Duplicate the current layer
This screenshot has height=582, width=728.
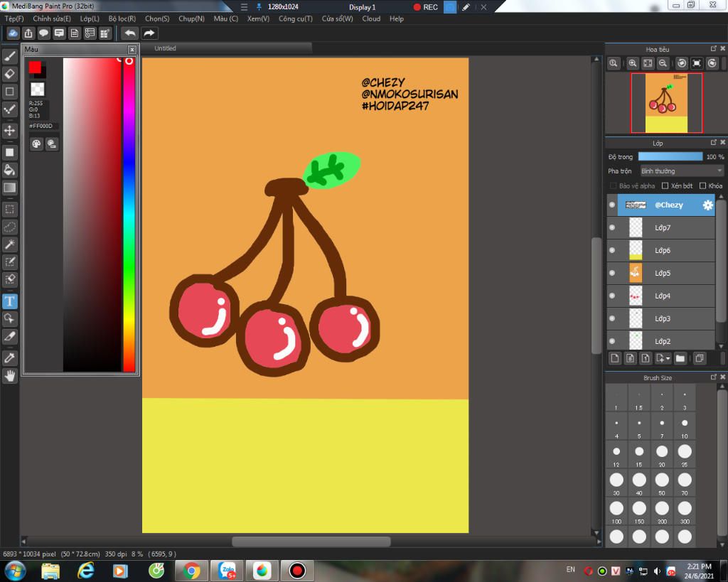pos(700,358)
